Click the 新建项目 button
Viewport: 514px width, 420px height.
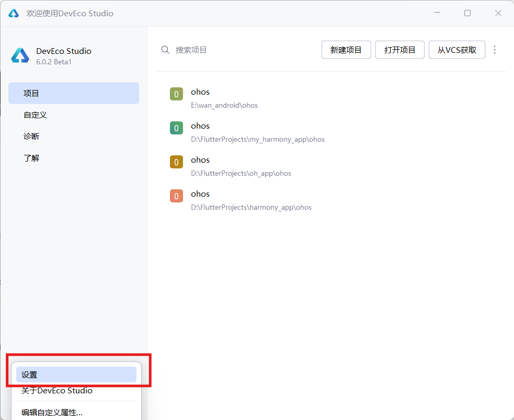pos(346,50)
